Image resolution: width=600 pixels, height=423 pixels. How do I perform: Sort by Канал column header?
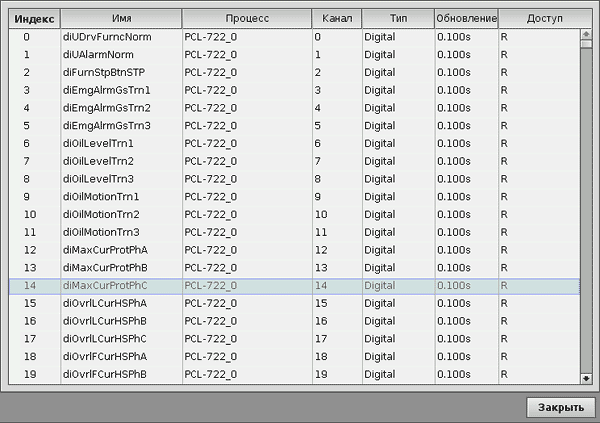[337, 19]
